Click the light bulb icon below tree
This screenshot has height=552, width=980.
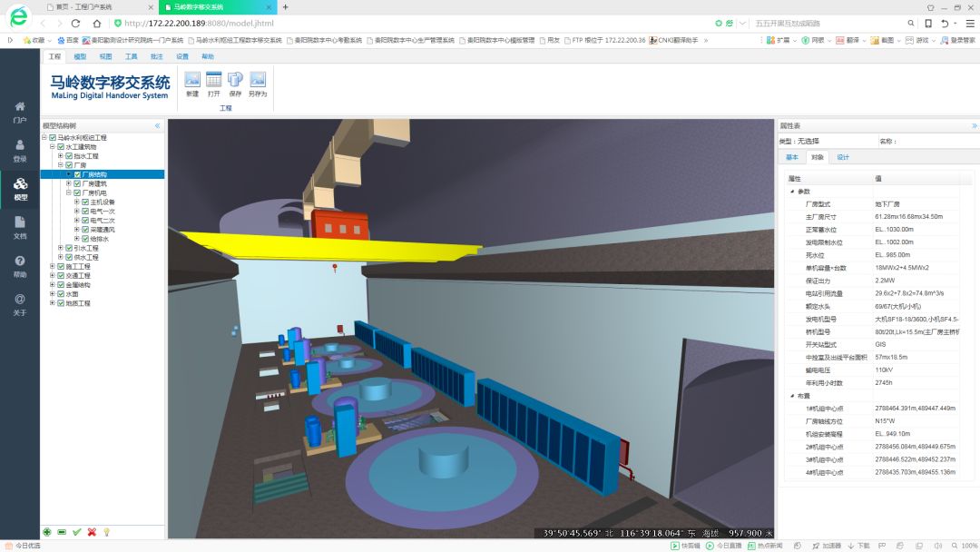[x=106, y=532]
